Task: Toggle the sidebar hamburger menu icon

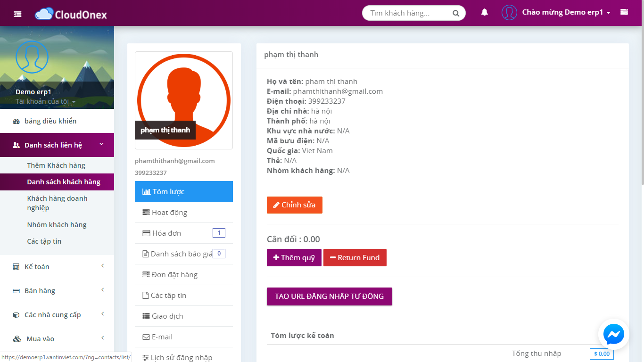Action: 17,14
